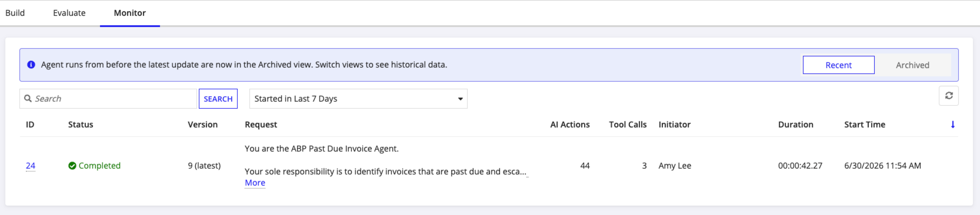This screenshot has height=215, width=980.
Task: Select the Monitor tab
Action: [x=130, y=13]
